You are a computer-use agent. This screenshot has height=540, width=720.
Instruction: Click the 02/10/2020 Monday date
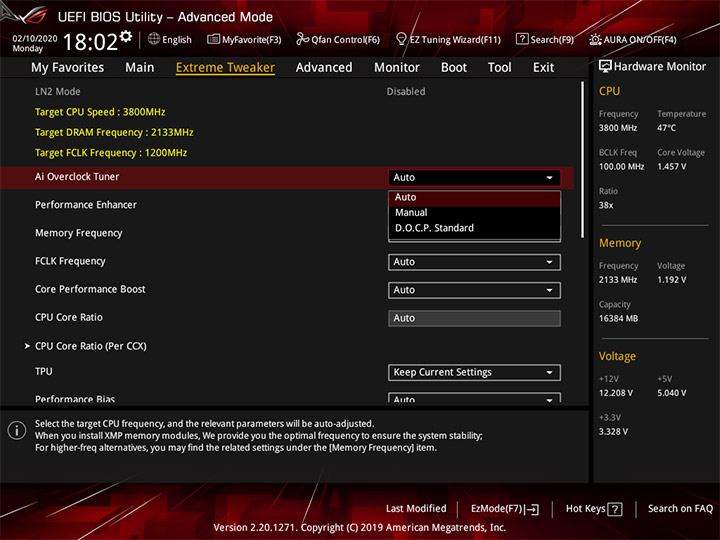coord(34,43)
